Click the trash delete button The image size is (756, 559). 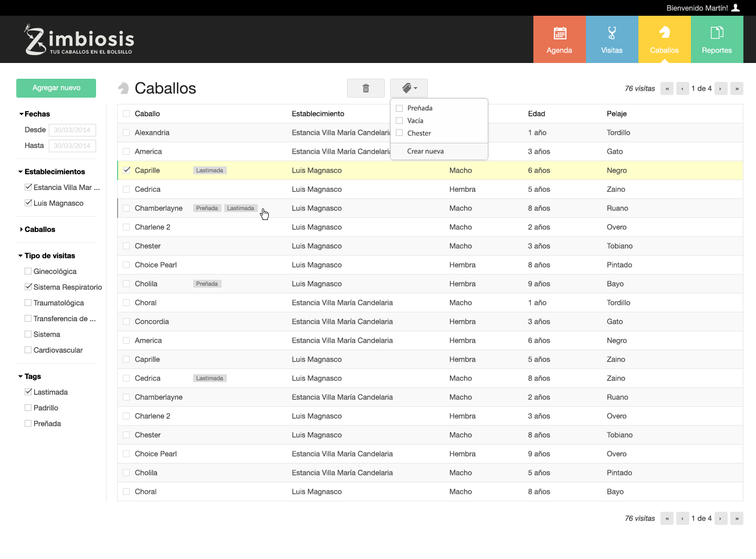(366, 88)
